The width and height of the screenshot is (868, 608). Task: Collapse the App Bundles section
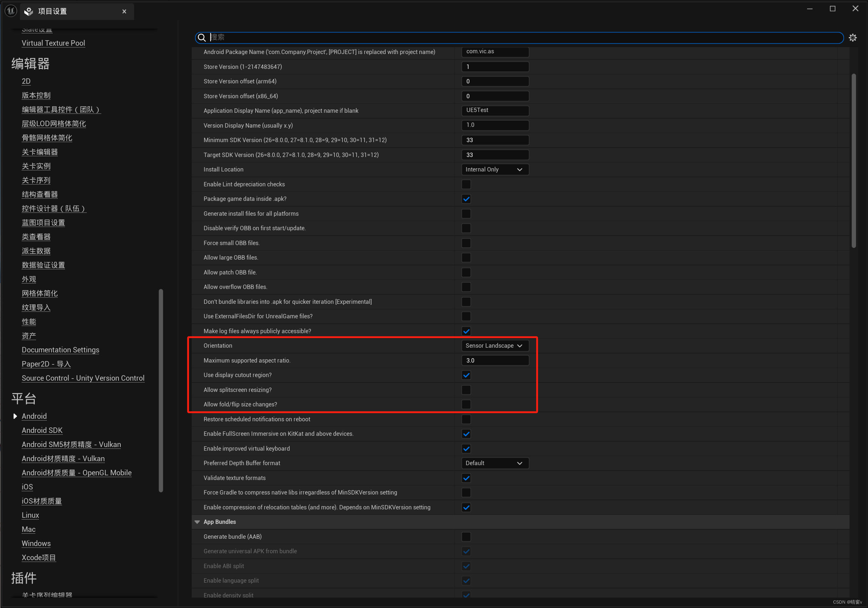coord(198,521)
